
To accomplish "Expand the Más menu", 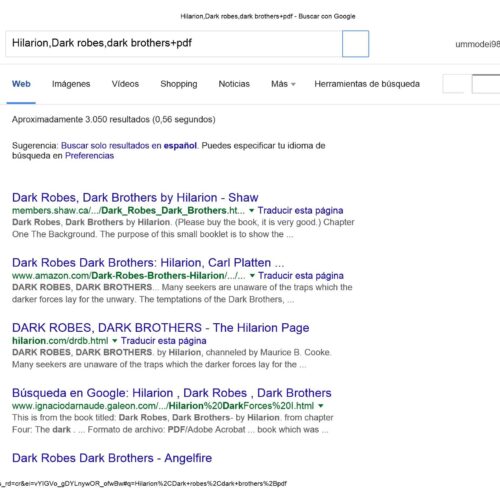I will 283,84.
